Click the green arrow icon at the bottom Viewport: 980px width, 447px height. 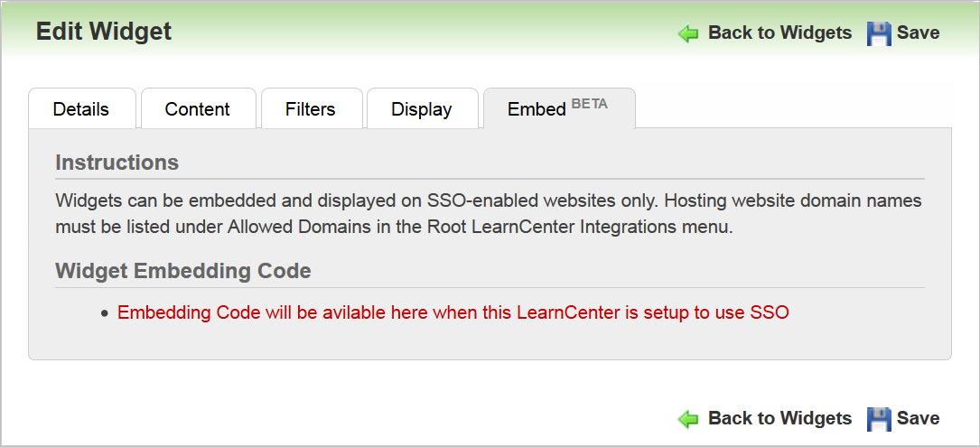[x=688, y=419]
